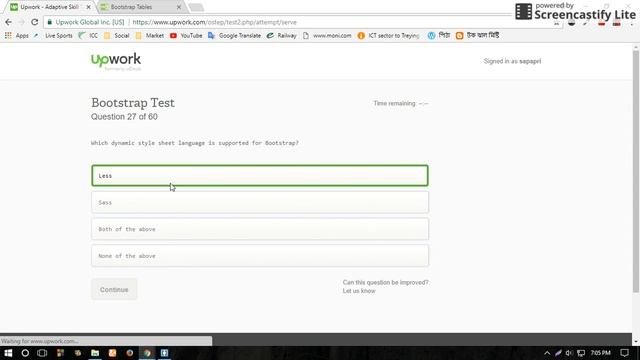Open the Blogger Bengali bookmark

pyautogui.click(x=477, y=36)
